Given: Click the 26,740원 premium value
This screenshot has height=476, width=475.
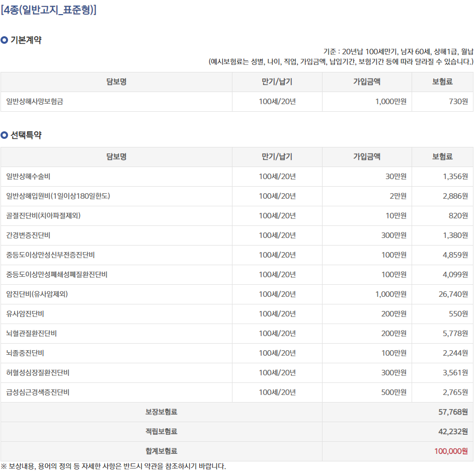Looking at the screenshot, I should pyautogui.click(x=453, y=294).
